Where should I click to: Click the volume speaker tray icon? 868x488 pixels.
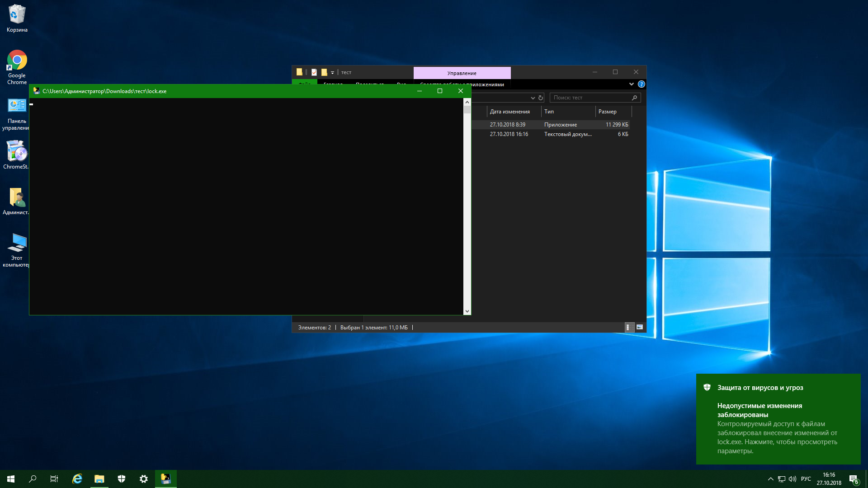tap(793, 479)
